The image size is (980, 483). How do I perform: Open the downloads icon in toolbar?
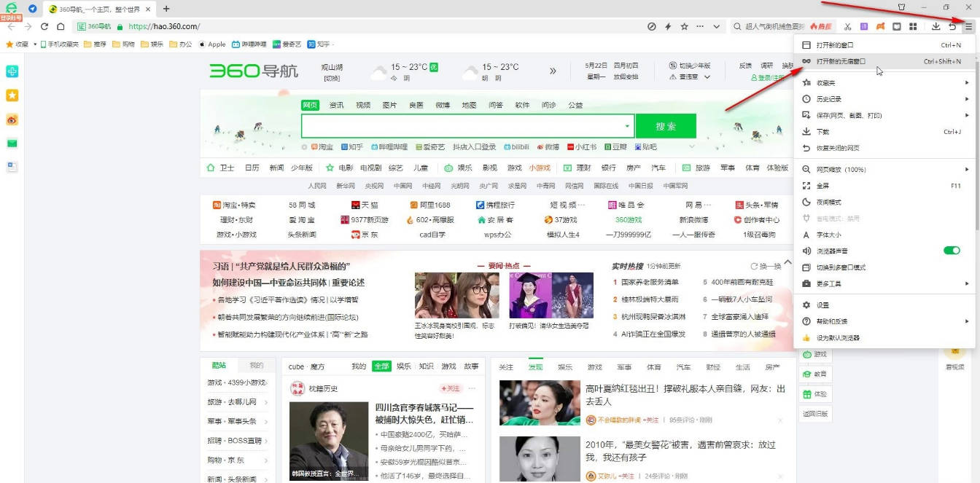tap(936, 27)
